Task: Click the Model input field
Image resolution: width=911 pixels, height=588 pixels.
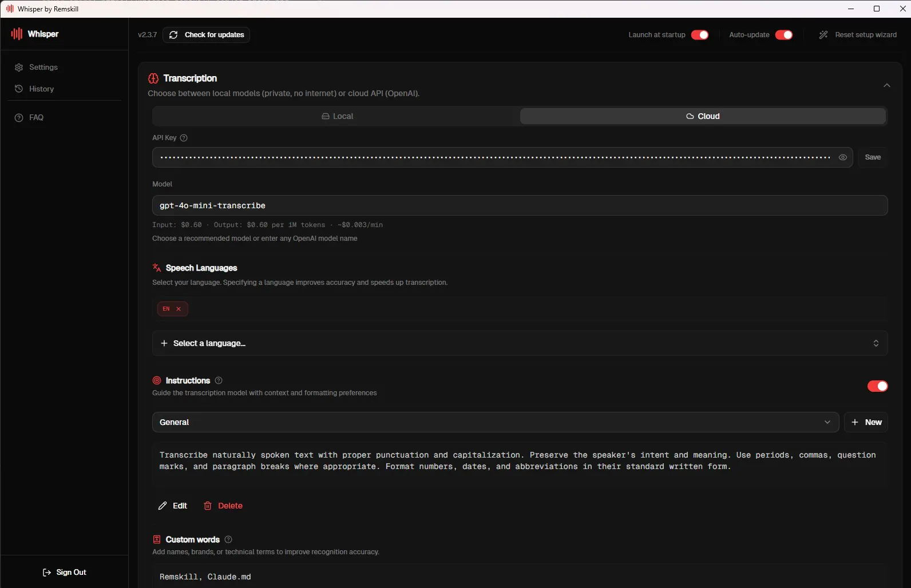Action: [520, 205]
